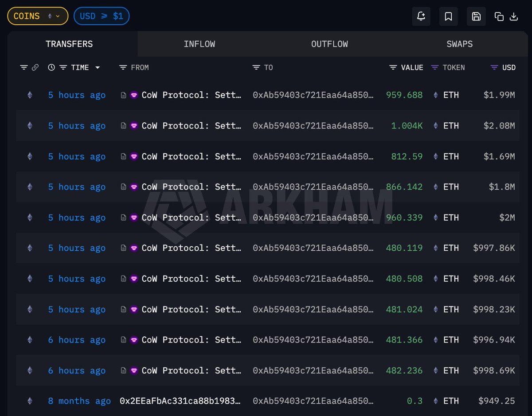
Task: Click the download icon
Action: click(514, 16)
